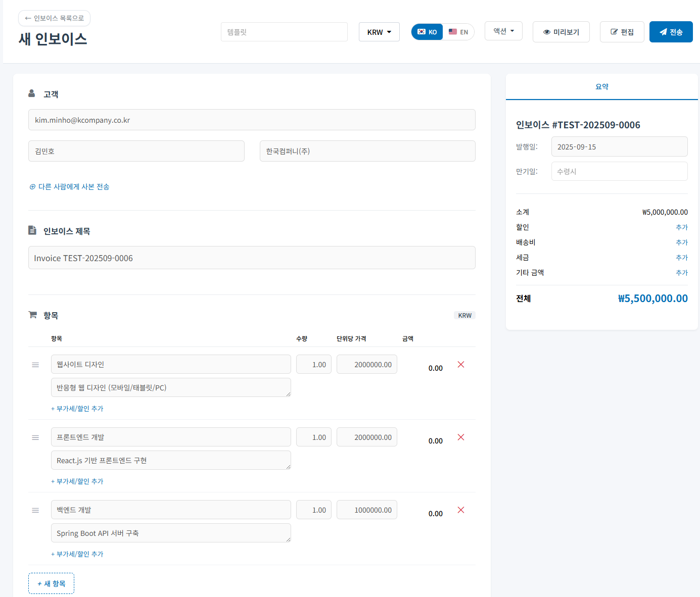The width and height of the screenshot is (700, 597).
Task: Grab the drag handle for 웹사이트 디자인 row
Action: [x=35, y=365]
